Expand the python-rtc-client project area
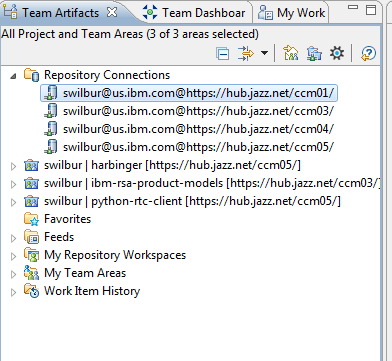The width and height of the screenshot is (392, 361). click(13, 202)
